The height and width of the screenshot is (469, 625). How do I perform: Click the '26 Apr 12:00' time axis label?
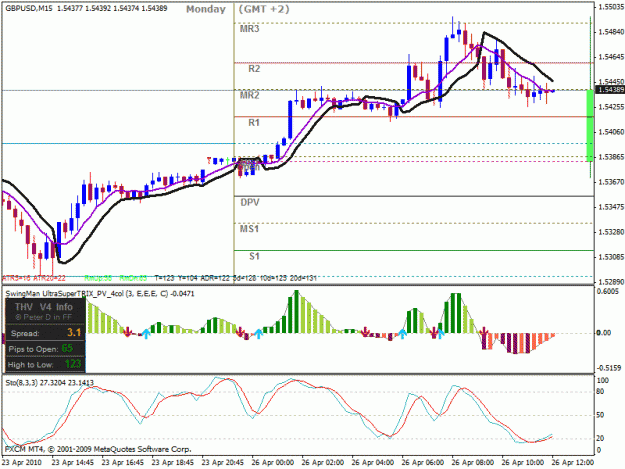(x=573, y=463)
